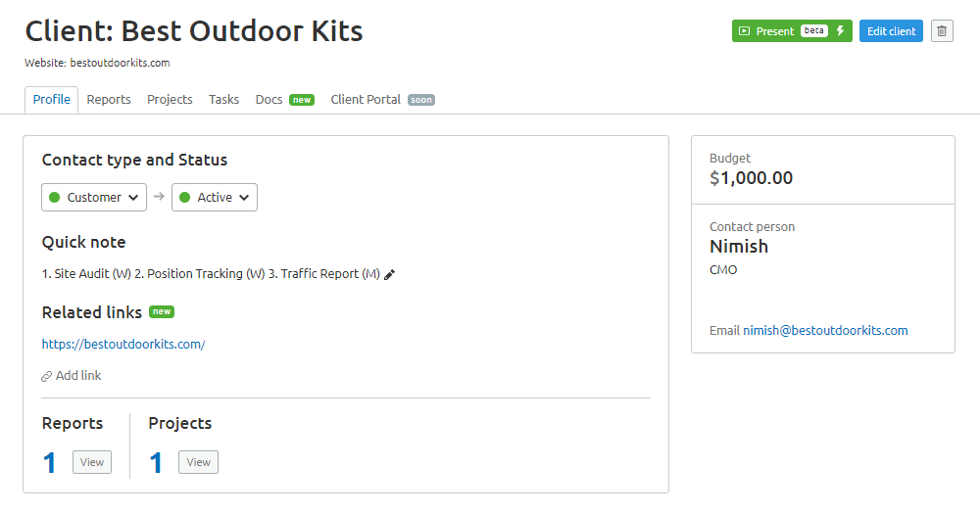Viewport: 980px width, 514px height.
Task: Open the Active status dropdown
Action: pos(215,198)
